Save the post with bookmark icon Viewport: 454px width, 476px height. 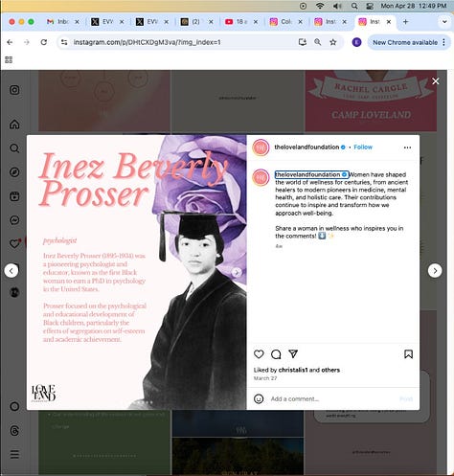[x=408, y=354]
